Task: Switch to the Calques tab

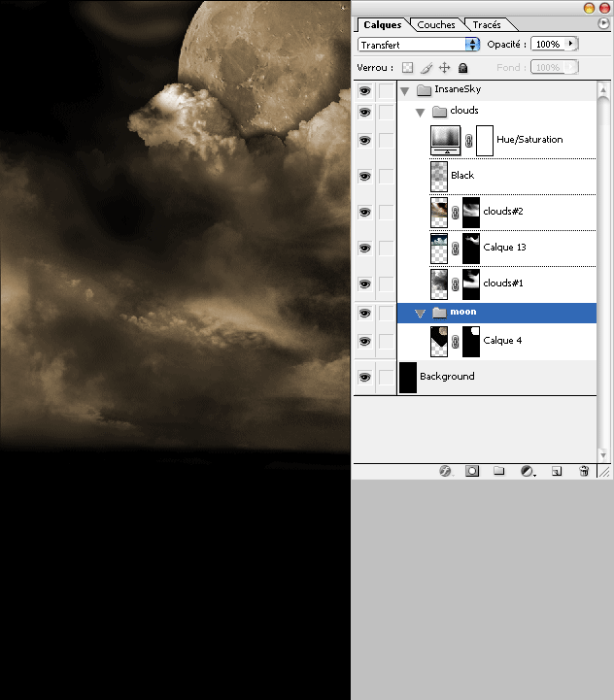Action: (383, 25)
